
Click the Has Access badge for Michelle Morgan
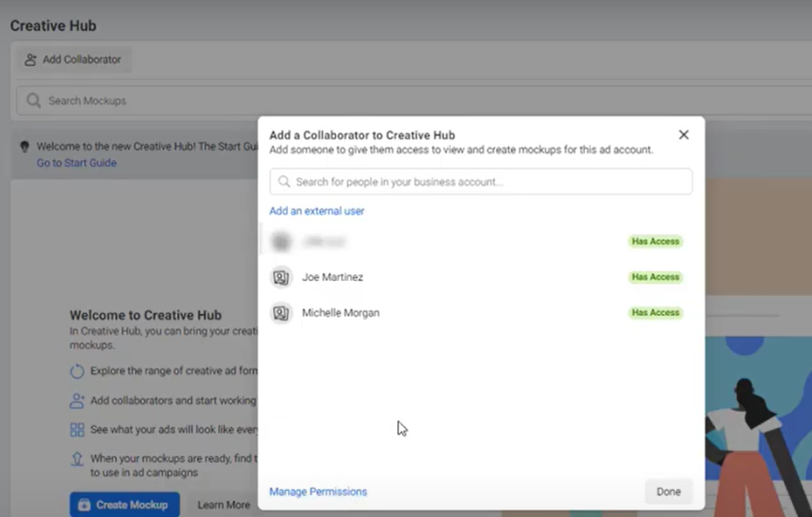(x=655, y=313)
